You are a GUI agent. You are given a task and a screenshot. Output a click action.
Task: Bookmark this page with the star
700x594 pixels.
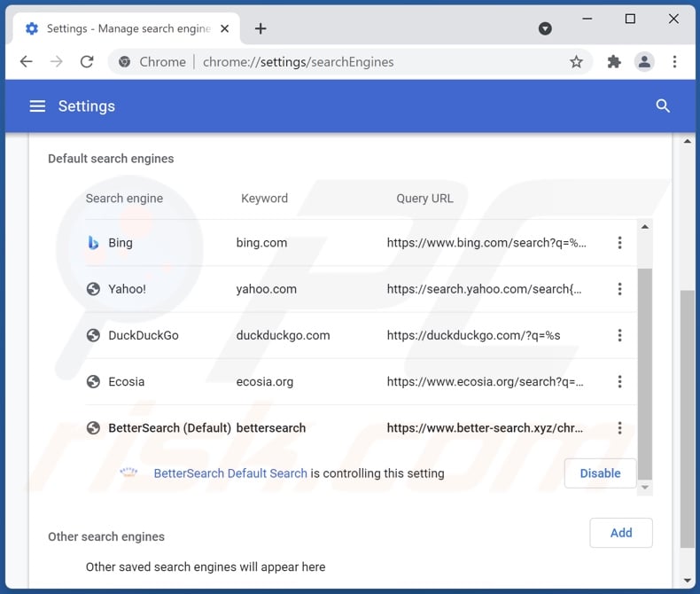[576, 62]
